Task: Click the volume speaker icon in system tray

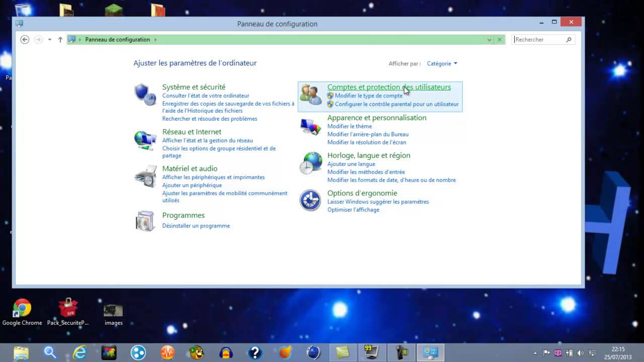Action: [x=581, y=353]
